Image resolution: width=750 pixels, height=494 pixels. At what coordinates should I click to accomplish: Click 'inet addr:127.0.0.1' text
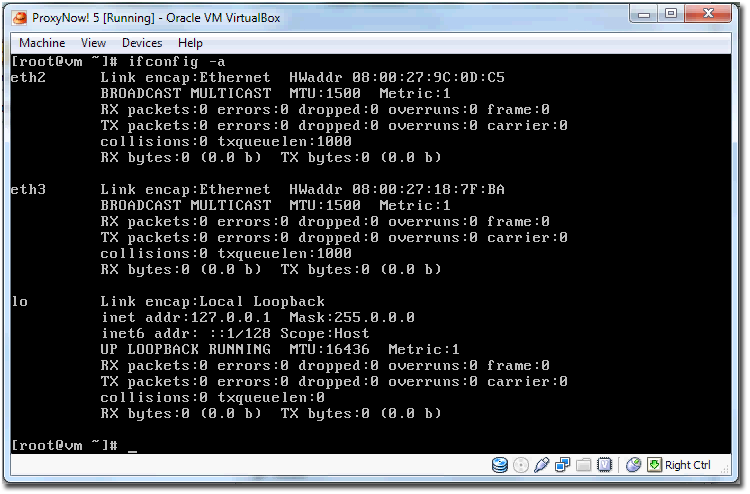tap(186, 318)
